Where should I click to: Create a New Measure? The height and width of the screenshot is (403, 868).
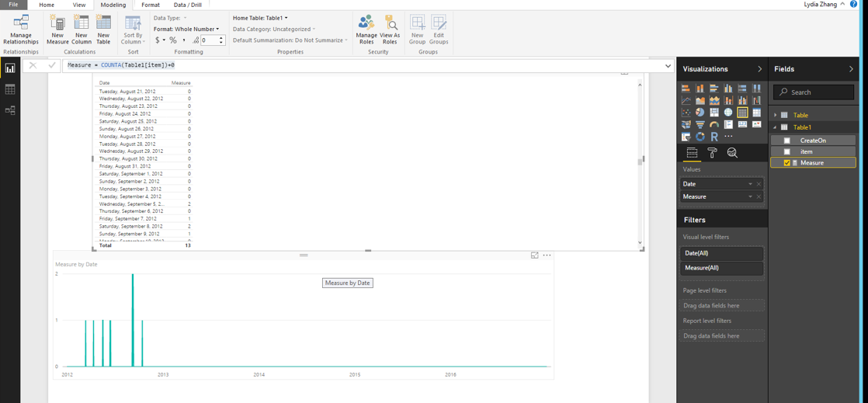[57, 30]
